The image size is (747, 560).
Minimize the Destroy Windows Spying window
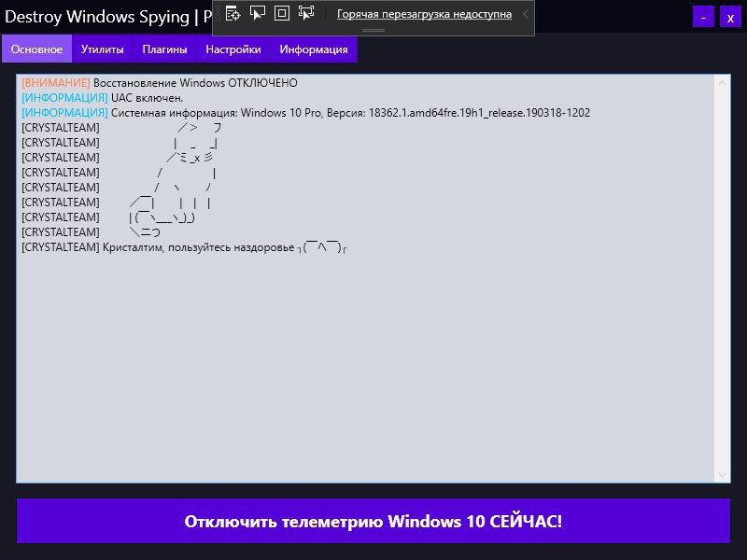703,17
